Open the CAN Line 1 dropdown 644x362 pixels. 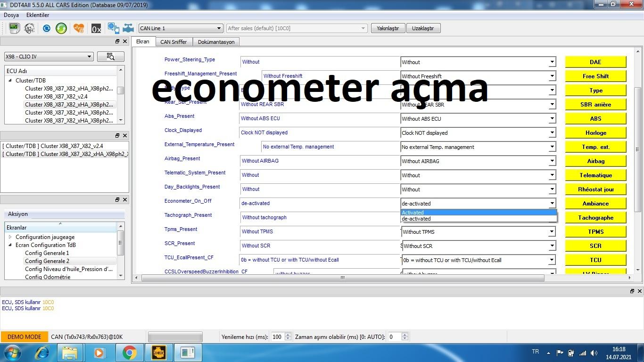180,28
